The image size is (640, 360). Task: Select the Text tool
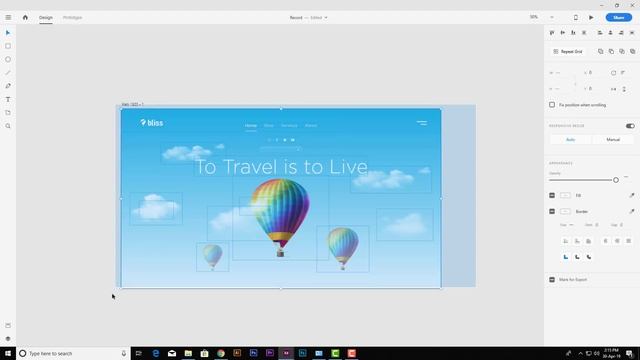click(8, 100)
